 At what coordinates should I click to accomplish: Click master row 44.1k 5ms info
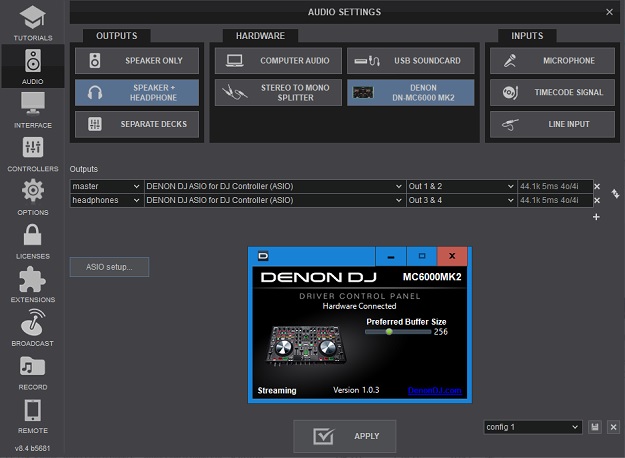pyautogui.click(x=555, y=186)
